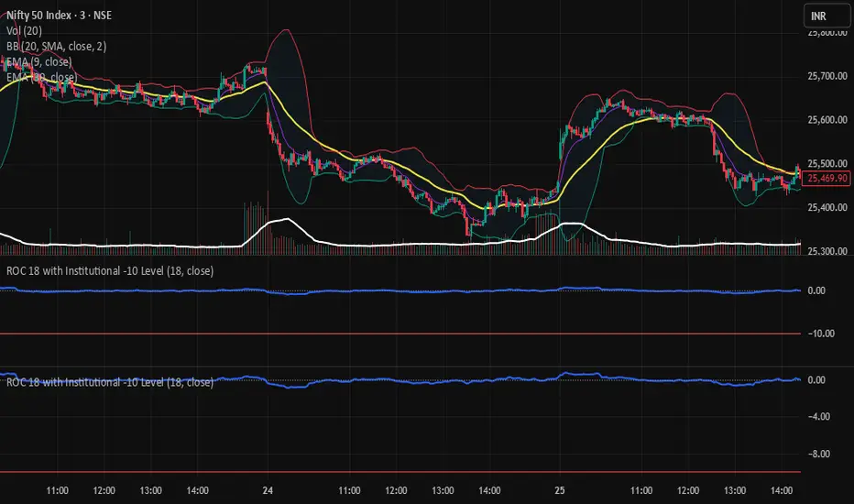Click the 24 date marker on time axis
The image size is (854, 504).
268,490
